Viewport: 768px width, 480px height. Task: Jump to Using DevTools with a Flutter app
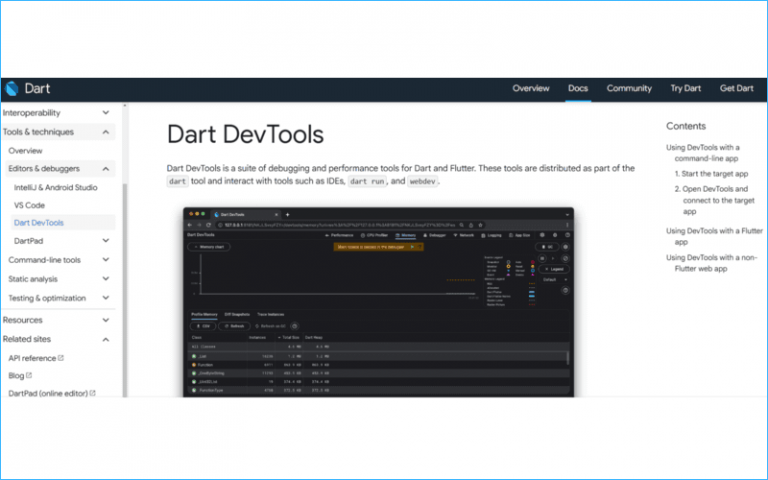pos(714,236)
